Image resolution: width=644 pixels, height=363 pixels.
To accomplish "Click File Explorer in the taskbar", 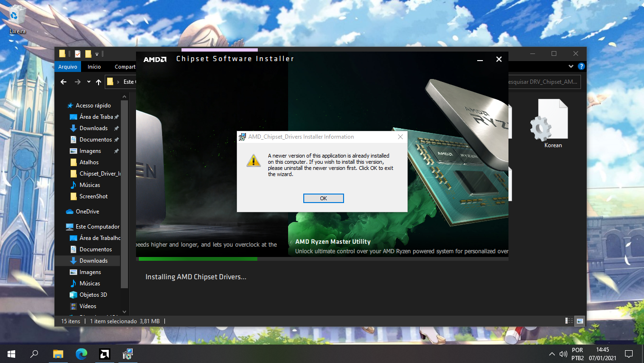I will pos(58,354).
